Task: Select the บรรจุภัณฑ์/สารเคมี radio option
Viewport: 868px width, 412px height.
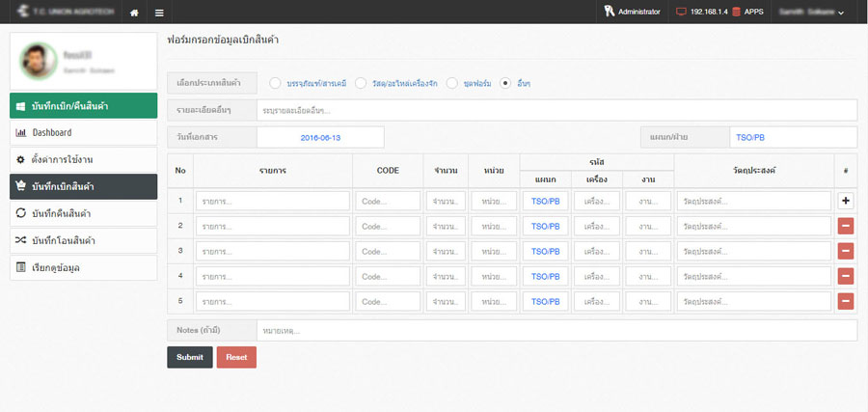Action: [276, 83]
